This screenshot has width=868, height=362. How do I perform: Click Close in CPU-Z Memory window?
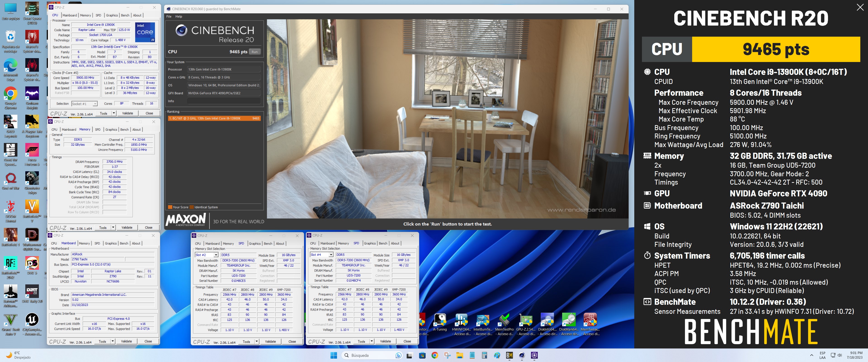(x=149, y=227)
